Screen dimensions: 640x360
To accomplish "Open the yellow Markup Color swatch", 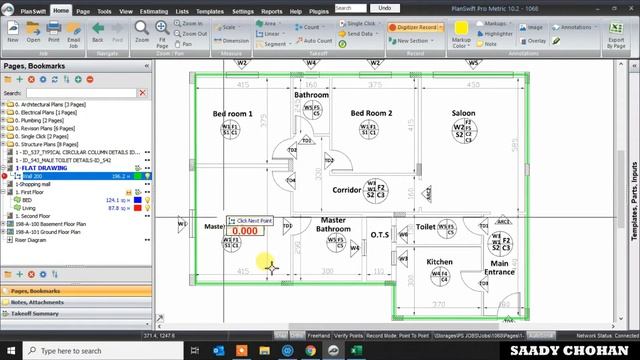I will coord(461,28).
